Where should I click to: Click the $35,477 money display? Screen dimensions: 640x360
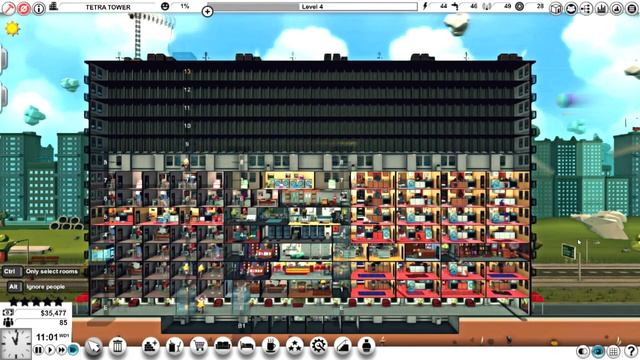(53, 313)
